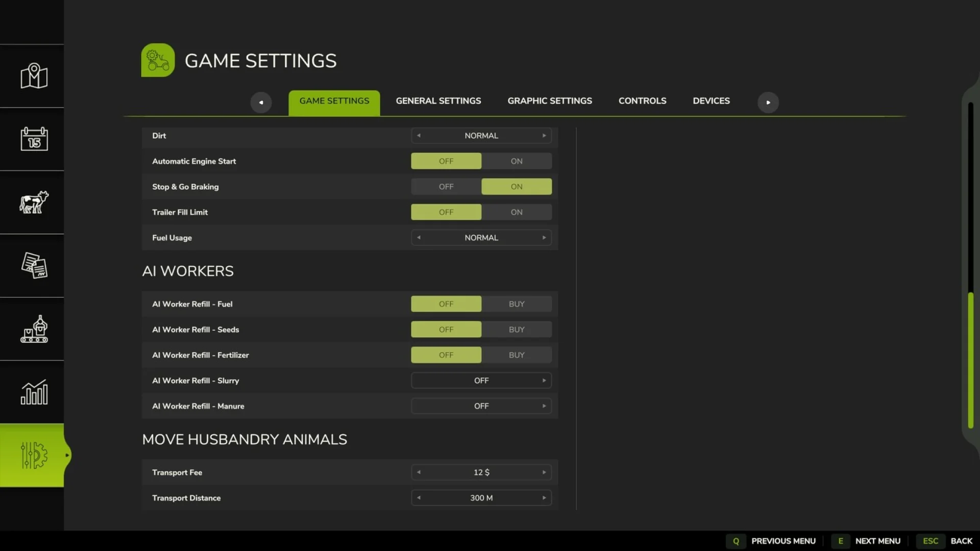980x551 pixels.
Task: Increase Fuel Usage with right arrow
Action: pyautogui.click(x=544, y=237)
